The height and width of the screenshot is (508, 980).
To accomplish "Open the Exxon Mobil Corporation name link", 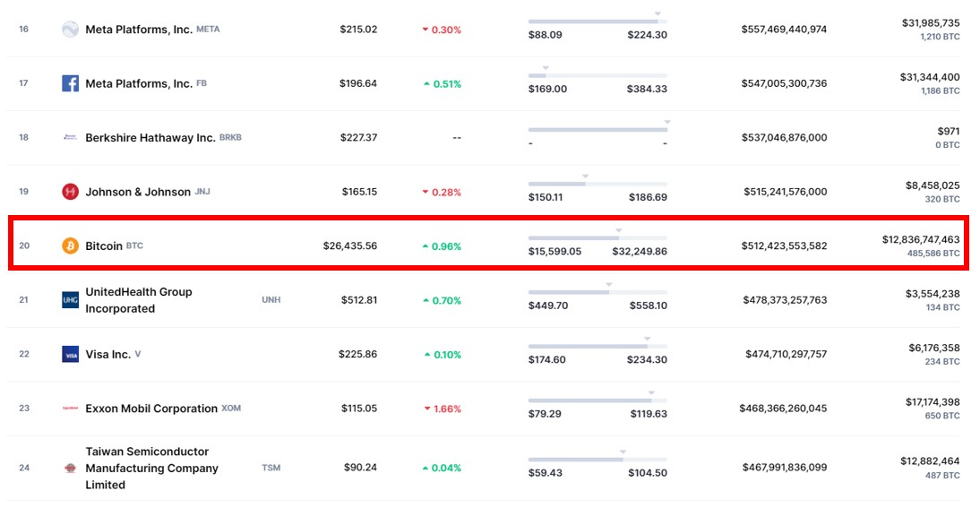I will 150,409.
